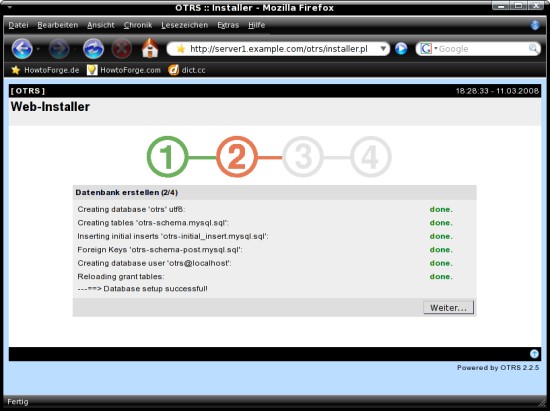This screenshot has width=550, height=411.
Task: Click the Back navigation arrow
Action: tap(22, 49)
